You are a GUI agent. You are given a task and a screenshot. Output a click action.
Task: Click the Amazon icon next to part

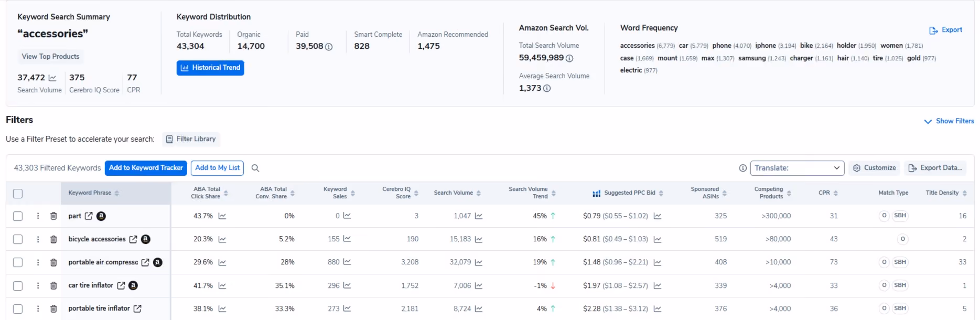pyautogui.click(x=101, y=216)
